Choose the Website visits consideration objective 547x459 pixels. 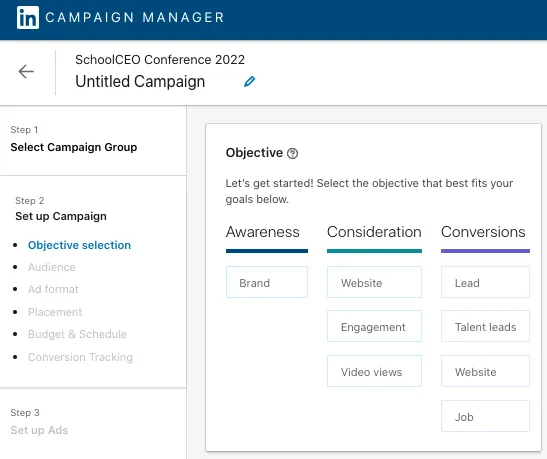(x=374, y=282)
